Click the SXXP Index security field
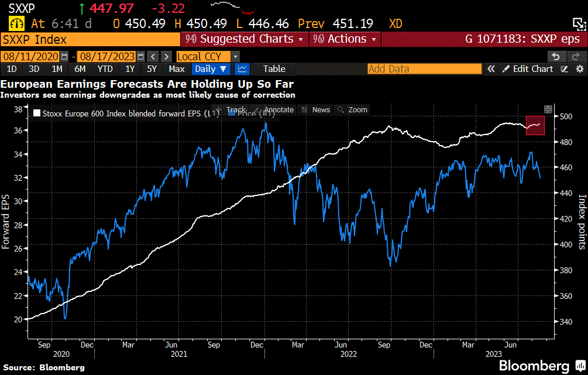The image size is (588, 375). pos(90,39)
